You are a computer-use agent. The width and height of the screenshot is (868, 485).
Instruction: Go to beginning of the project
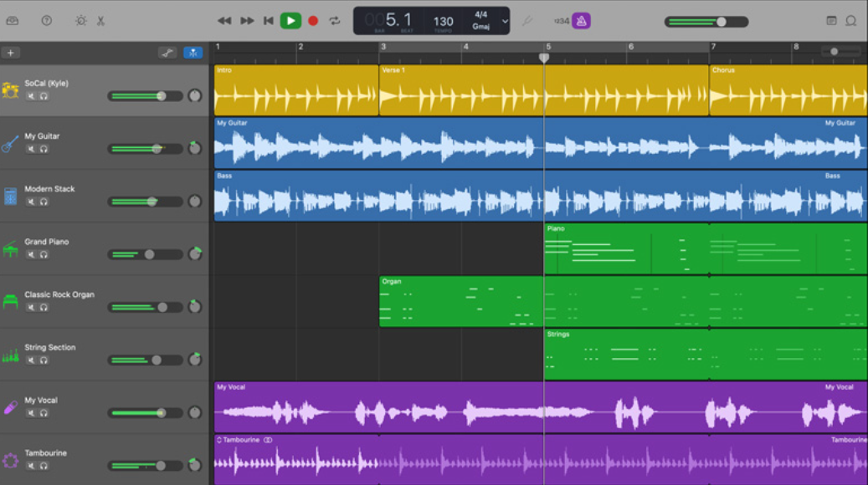(x=269, y=21)
